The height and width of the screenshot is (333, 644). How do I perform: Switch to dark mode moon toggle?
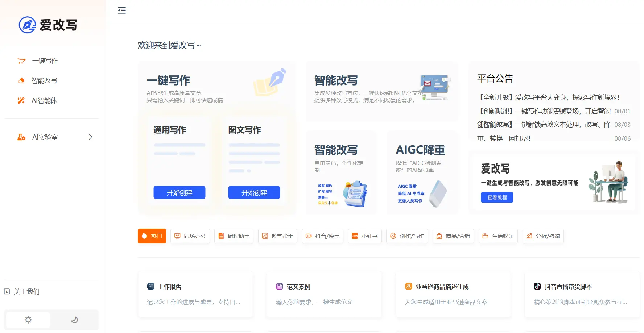(74, 320)
